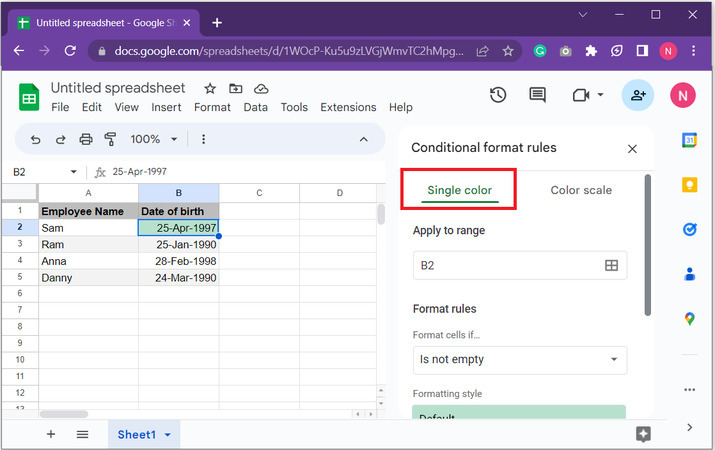715x450 pixels.
Task: Click the Default formatting style swatch
Action: point(519,413)
